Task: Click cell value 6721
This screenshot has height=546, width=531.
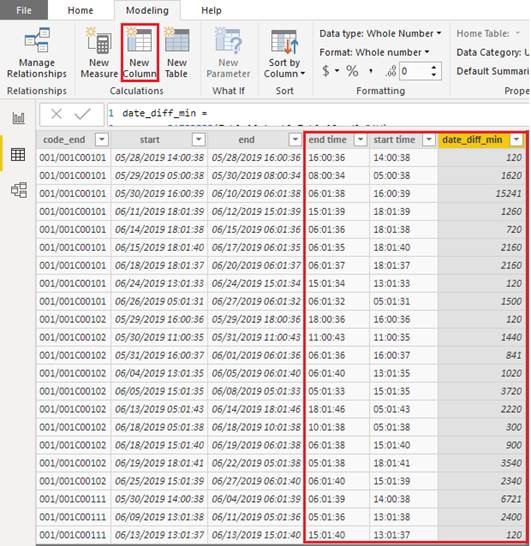Action: pyautogui.click(x=511, y=499)
